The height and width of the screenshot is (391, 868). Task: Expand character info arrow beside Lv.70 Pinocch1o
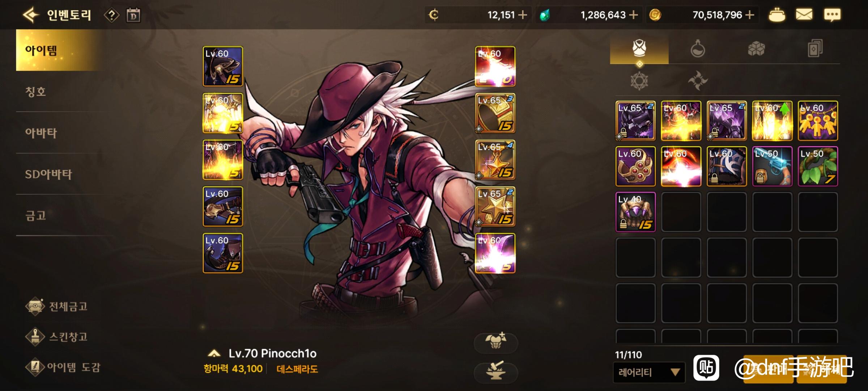point(214,353)
